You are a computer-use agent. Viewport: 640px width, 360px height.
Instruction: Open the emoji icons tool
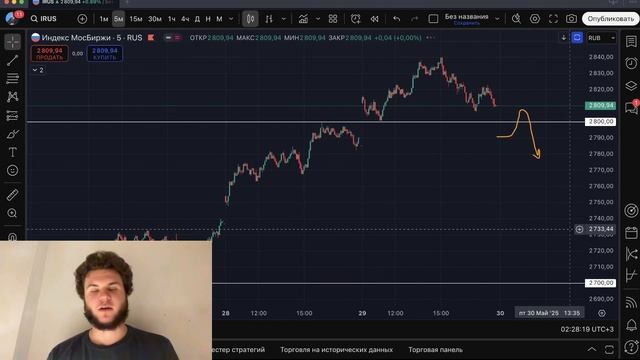13,170
